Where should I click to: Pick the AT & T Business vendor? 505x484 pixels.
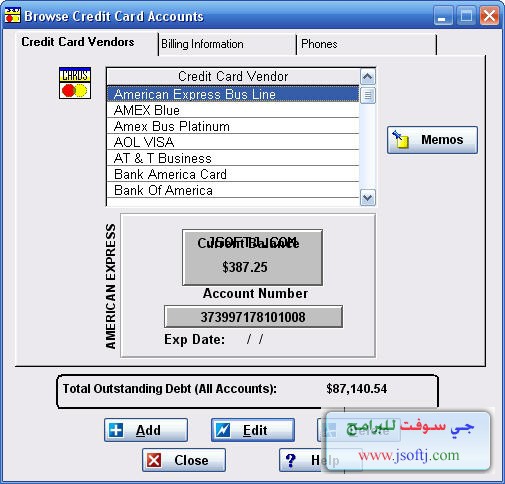click(x=233, y=158)
